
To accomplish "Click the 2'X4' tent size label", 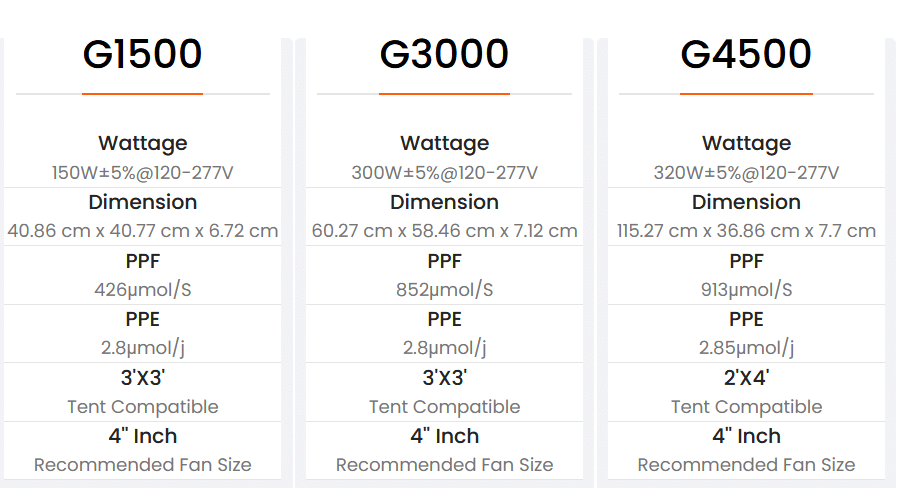I will tap(746, 378).
